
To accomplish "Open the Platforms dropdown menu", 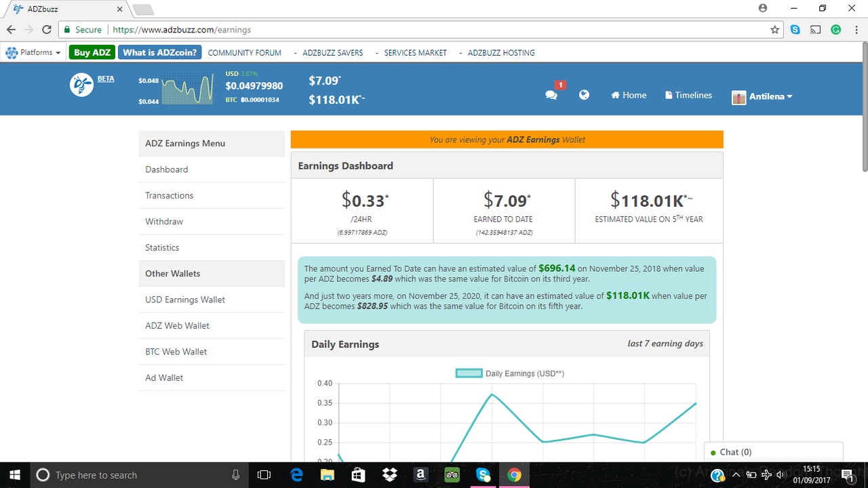I will coord(33,52).
